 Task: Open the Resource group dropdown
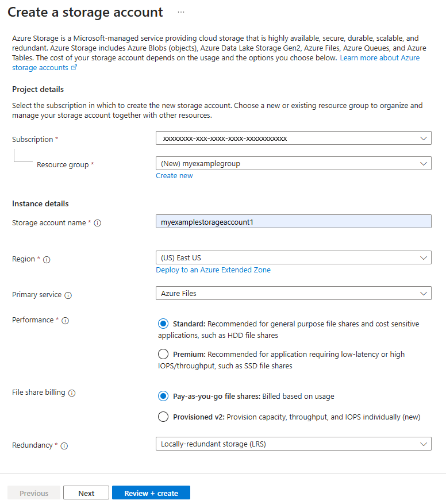coord(293,163)
